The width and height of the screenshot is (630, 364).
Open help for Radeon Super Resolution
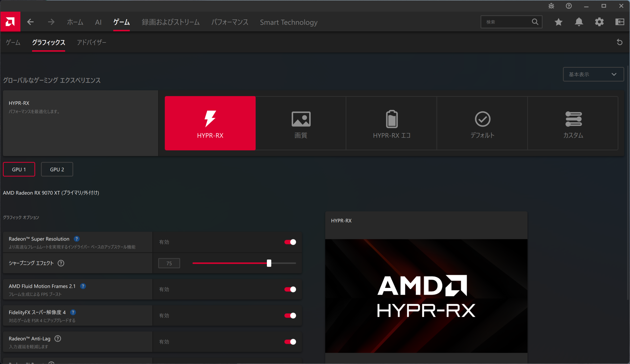(77, 239)
